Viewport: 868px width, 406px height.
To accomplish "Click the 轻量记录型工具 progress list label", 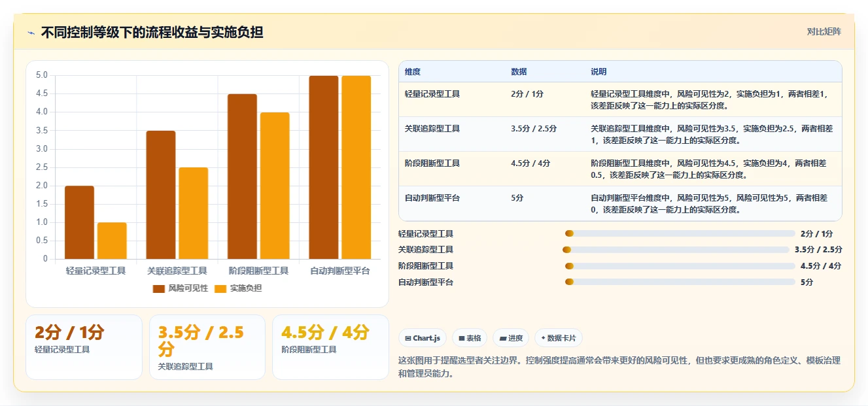I will tap(426, 234).
